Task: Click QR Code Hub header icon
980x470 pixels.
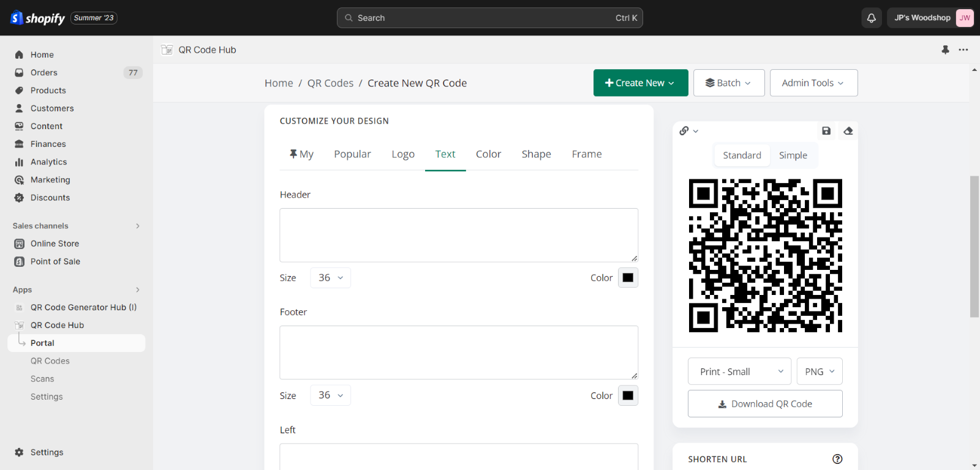Action: click(167, 50)
